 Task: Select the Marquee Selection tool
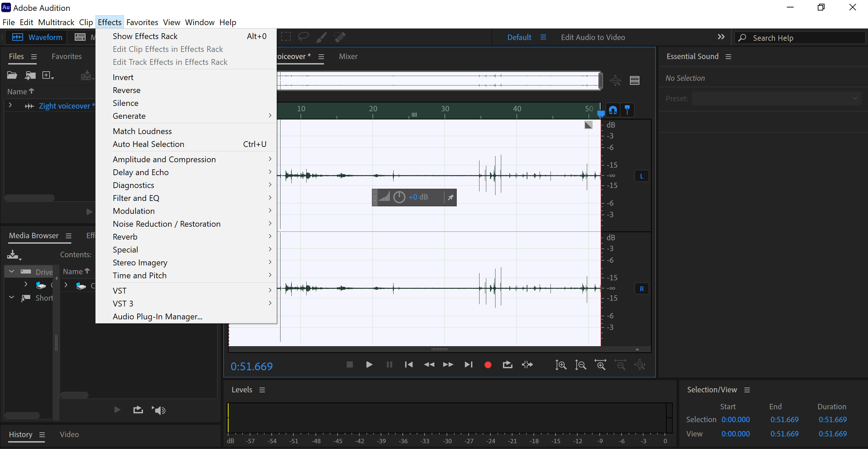click(286, 37)
